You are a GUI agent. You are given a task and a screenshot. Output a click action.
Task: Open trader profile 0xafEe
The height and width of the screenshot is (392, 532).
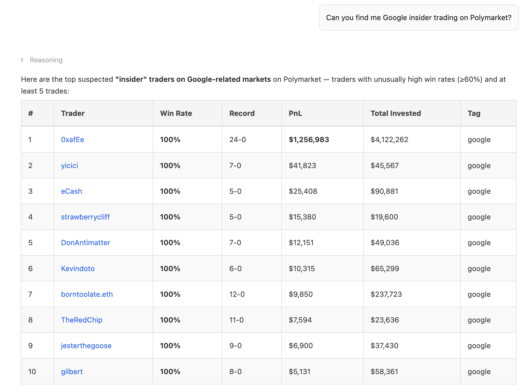point(73,140)
